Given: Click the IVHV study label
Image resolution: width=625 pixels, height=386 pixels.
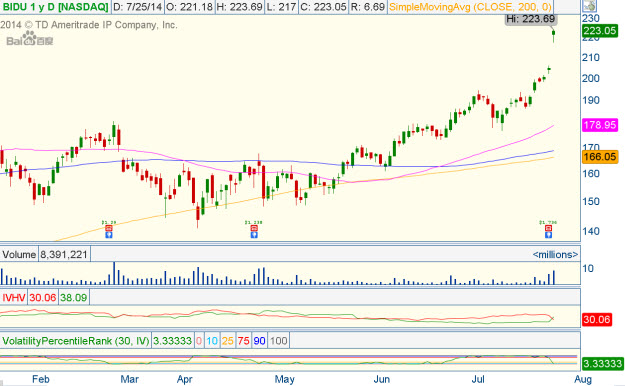Looking at the screenshot, I should coord(14,297).
